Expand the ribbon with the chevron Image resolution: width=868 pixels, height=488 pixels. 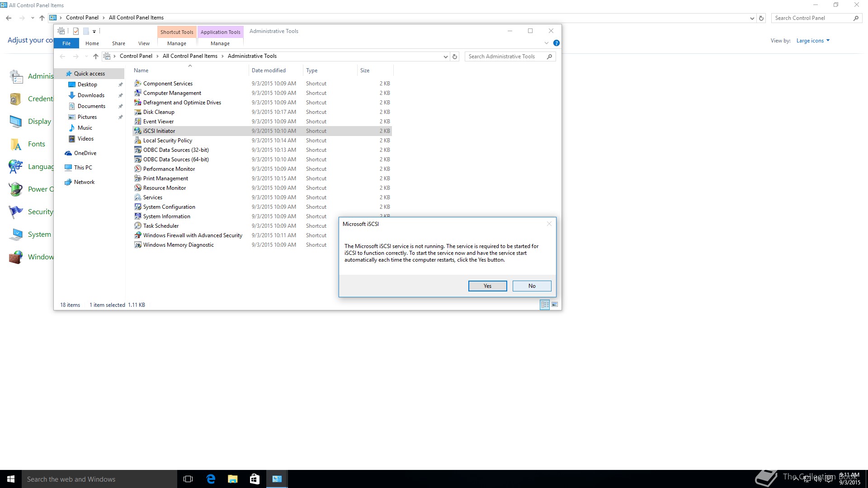pyautogui.click(x=547, y=43)
